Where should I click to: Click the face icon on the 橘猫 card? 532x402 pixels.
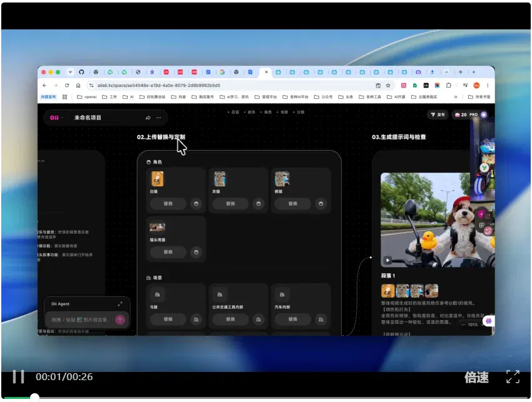click(321, 204)
